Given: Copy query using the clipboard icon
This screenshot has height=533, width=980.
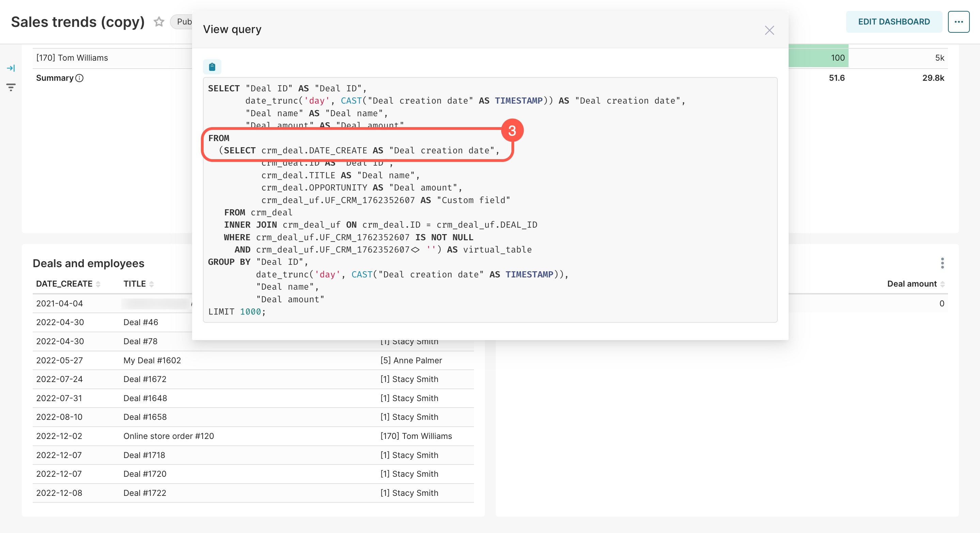Looking at the screenshot, I should pos(212,67).
